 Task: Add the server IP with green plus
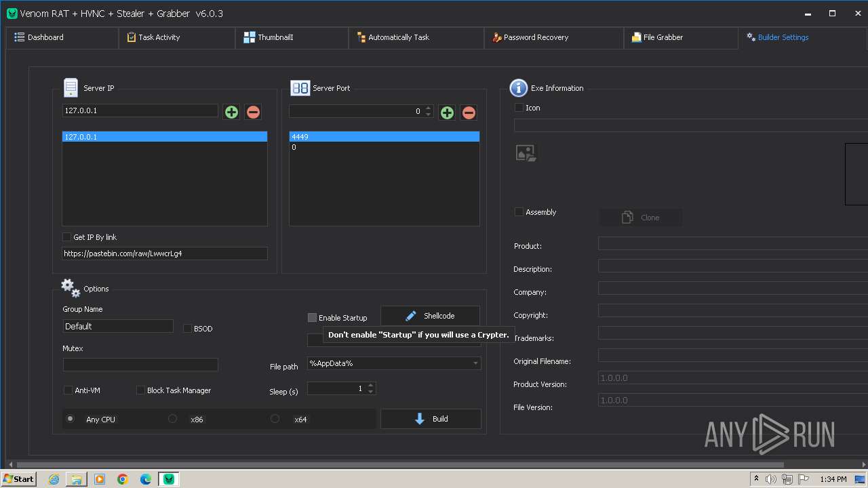pyautogui.click(x=231, y=112)
